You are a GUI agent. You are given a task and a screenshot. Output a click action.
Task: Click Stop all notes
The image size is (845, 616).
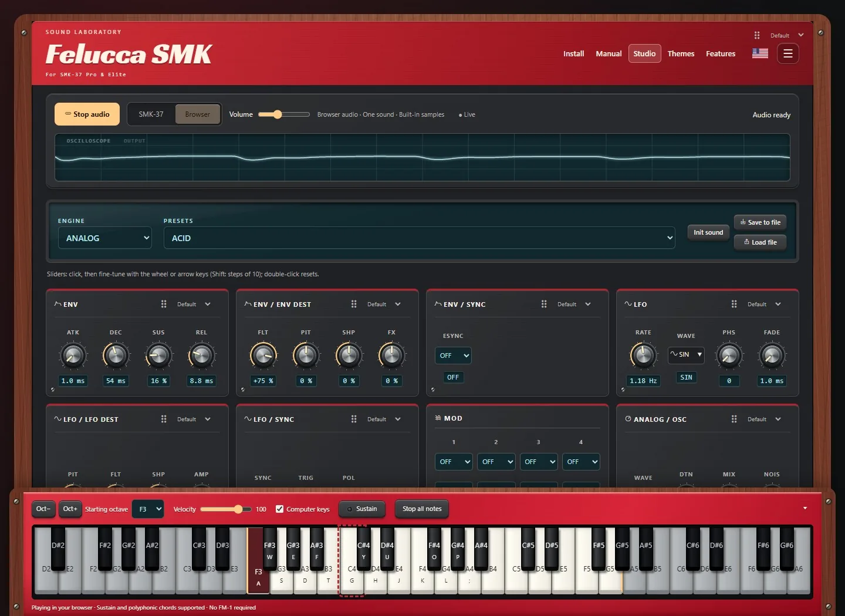pyautogui.click(x=422, y=509)
